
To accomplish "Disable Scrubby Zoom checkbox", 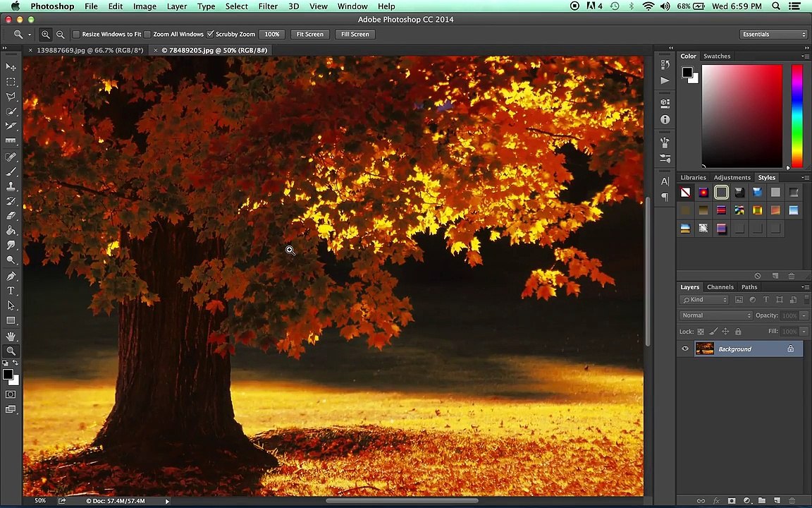I will point(210,34).
